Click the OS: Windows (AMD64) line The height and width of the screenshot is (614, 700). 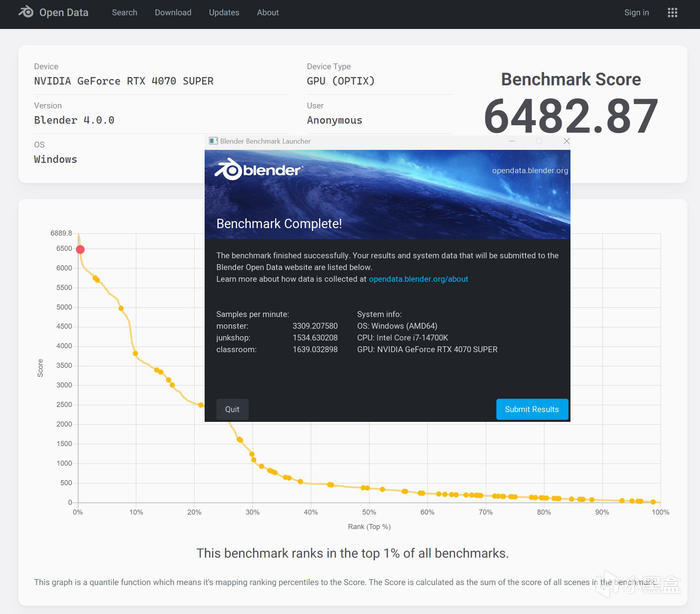397,326
